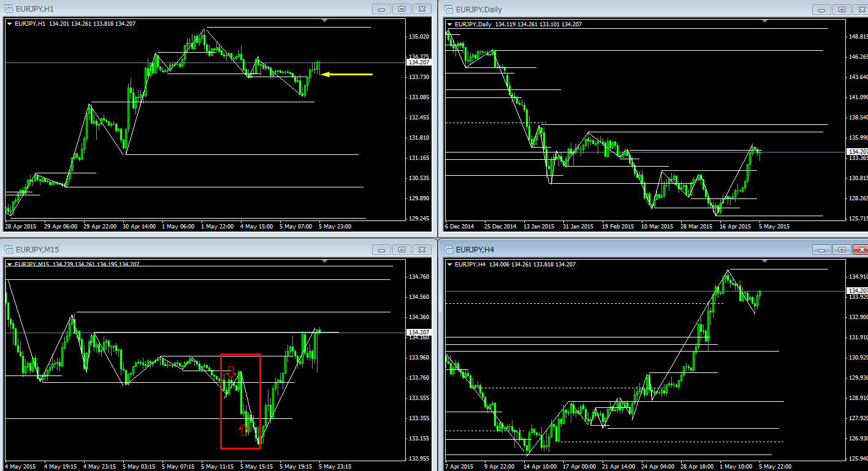868x471 pixels.
Task: Click the chart shift triangle on the H1 chart
Action: [324, 21]
